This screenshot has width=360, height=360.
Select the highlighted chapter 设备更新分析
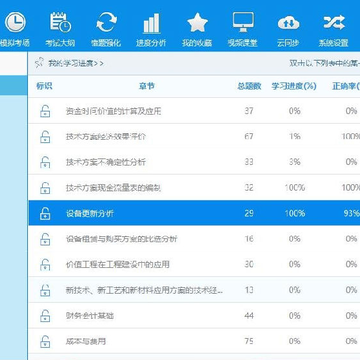(90, 214)
